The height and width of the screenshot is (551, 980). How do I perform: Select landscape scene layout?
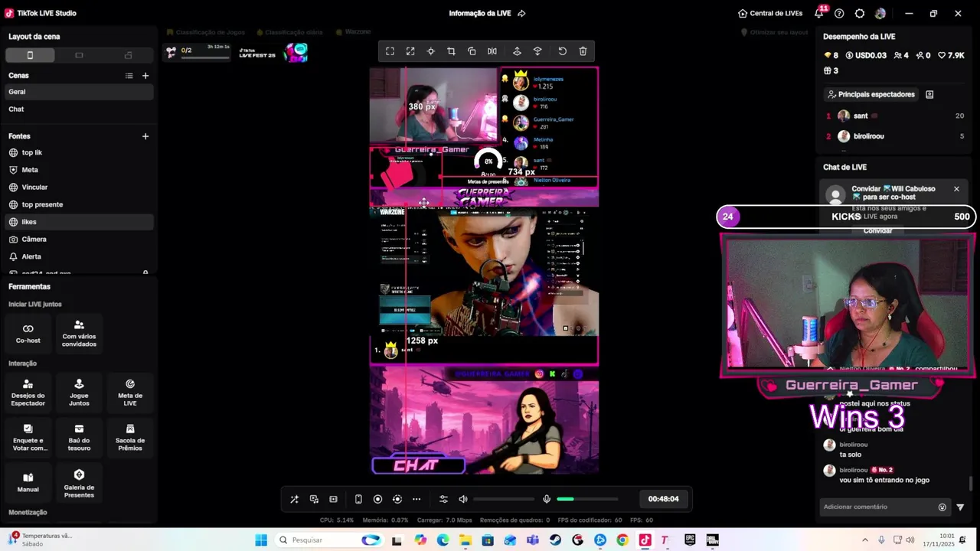click(79, 55)
